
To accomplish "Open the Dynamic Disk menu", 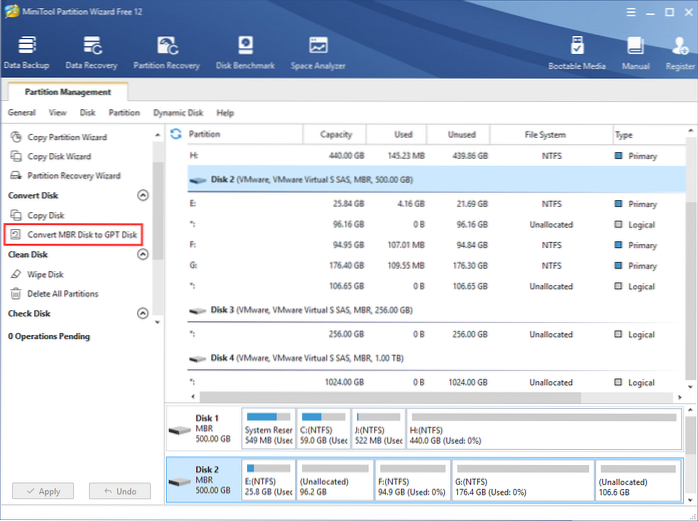I will coord(177,113).
